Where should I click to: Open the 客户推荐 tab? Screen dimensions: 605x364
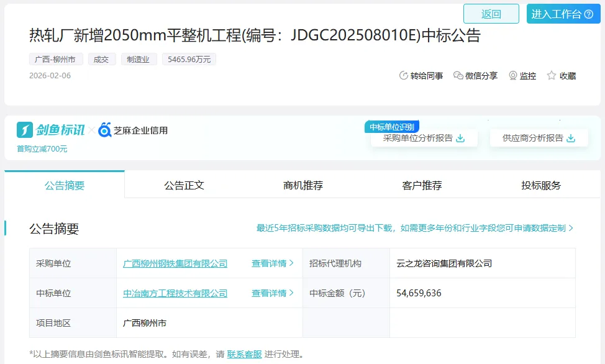pos(422,185)
